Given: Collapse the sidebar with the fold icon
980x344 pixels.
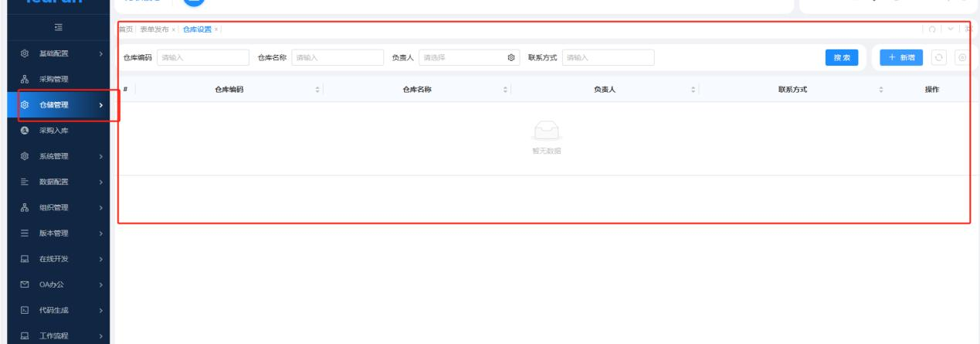Looking at the screenshot, I should (x=57, y=29).
